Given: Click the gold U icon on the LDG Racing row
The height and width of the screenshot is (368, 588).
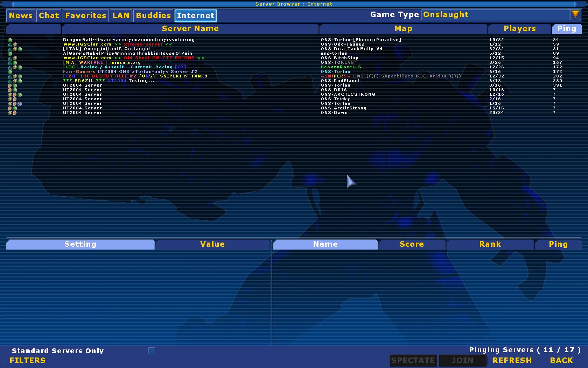Looking at the screenshot, I should click(x=15, y=67).
